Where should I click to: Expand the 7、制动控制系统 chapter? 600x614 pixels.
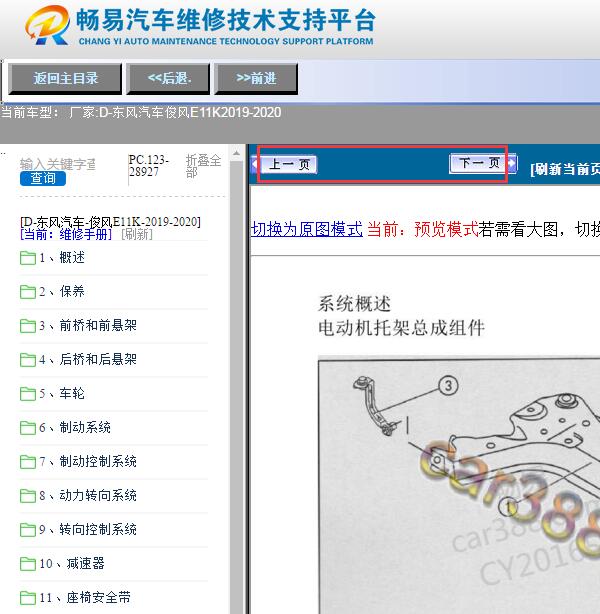(x=88, y=462)
